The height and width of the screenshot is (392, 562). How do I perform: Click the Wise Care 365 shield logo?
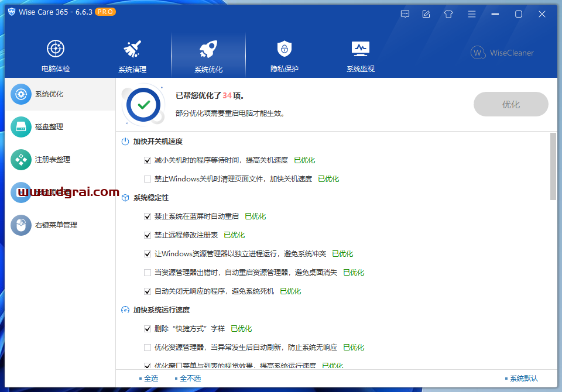(12, 12)
